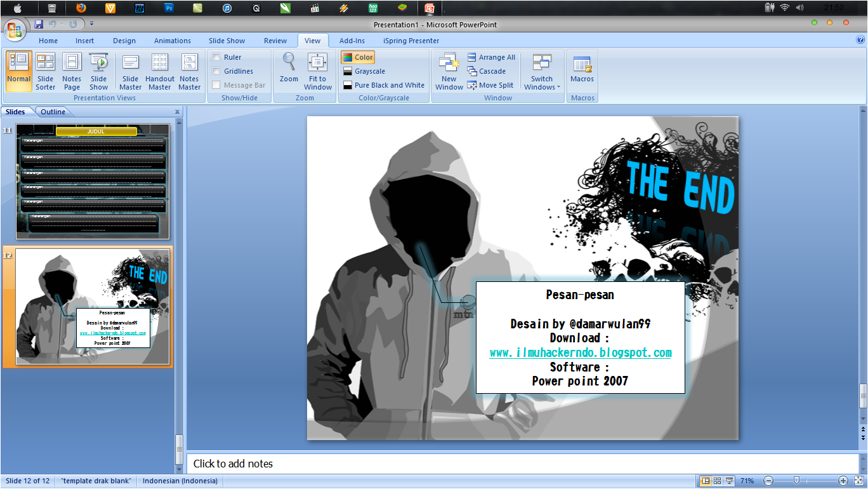Open Notes Page view
The width and height of the screenshot is (868, 489).
click(x=72, y=71)
